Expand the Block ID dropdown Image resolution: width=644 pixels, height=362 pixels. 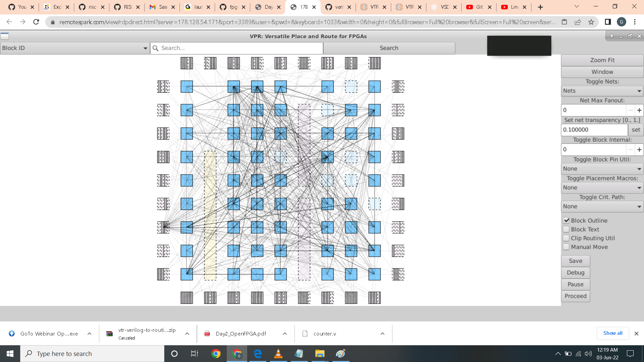[x=75, y=48]
